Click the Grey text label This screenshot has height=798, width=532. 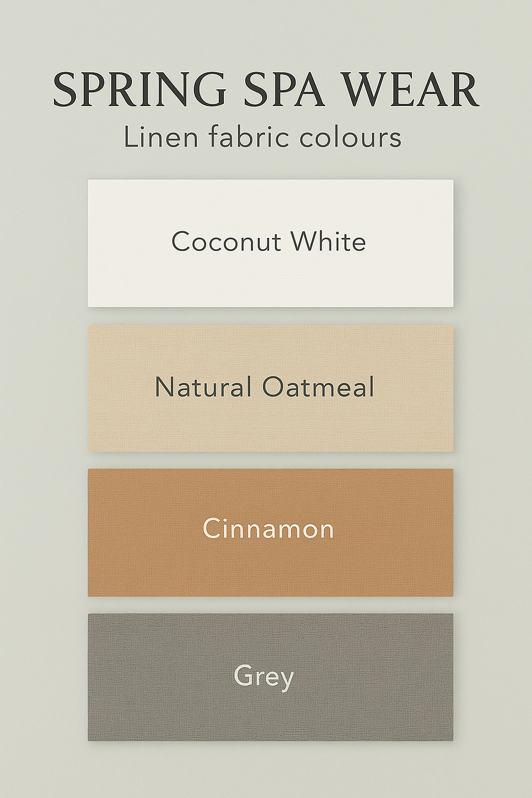(x=263, y=676)
